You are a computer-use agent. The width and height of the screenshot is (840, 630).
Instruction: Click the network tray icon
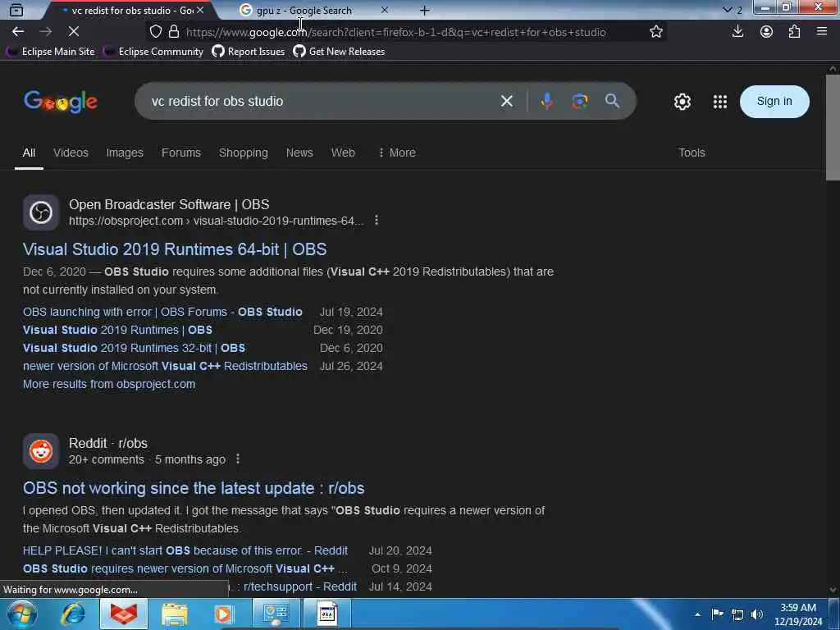point(737,614)
